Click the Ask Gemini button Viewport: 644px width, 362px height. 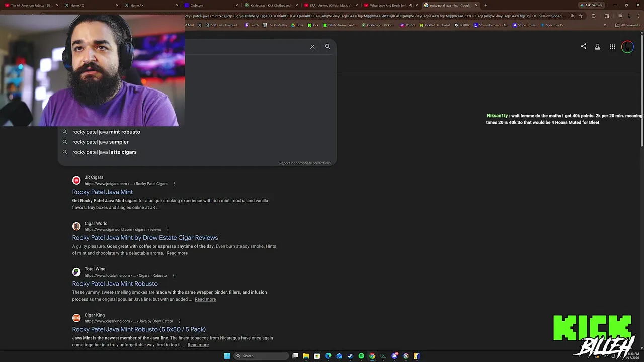coord(591,5)
